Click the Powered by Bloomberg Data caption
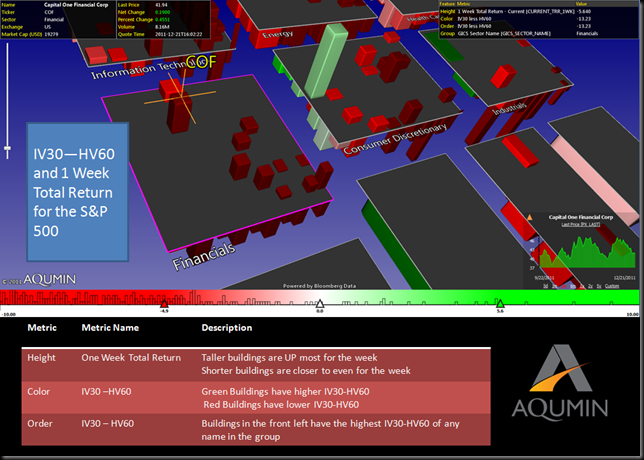This screenshot has width=644, height=460. [320, 286]
